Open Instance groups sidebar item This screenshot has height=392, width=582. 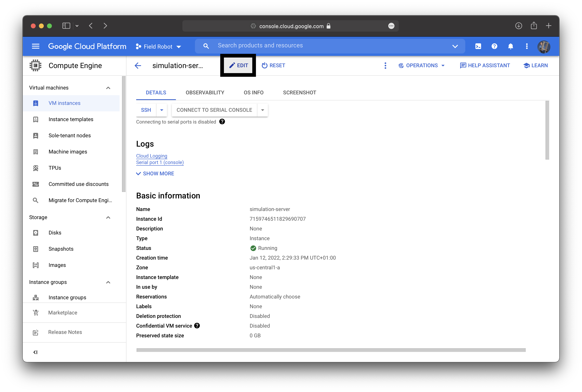coord(71,297)
